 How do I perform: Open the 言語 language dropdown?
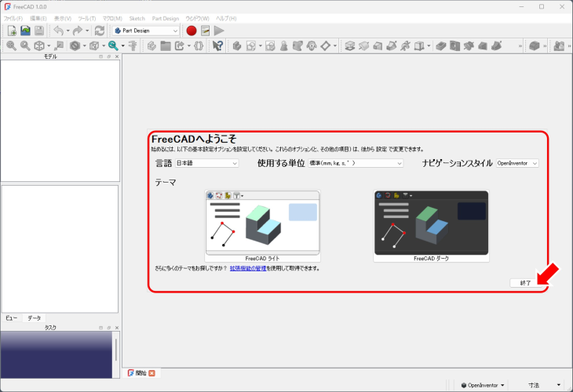coord(206,163)
